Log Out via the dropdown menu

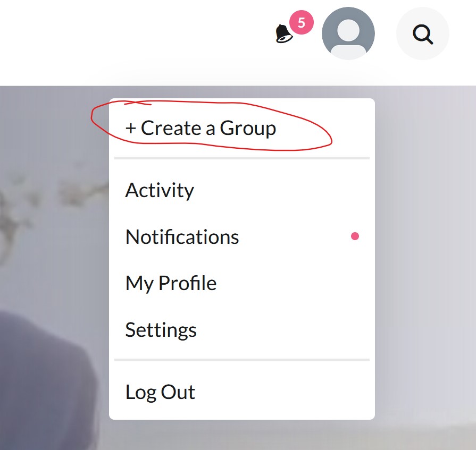pyautogui.click(x=242, y=392)
